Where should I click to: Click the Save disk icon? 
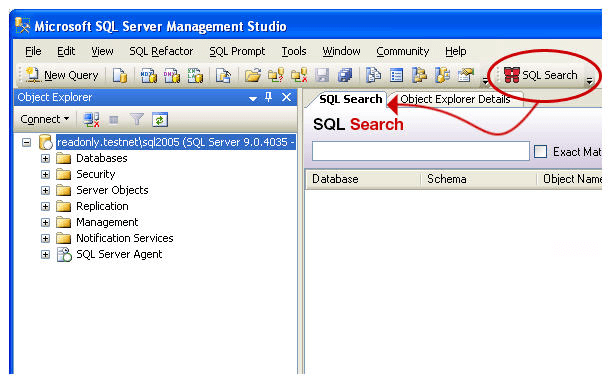(322, 75)
